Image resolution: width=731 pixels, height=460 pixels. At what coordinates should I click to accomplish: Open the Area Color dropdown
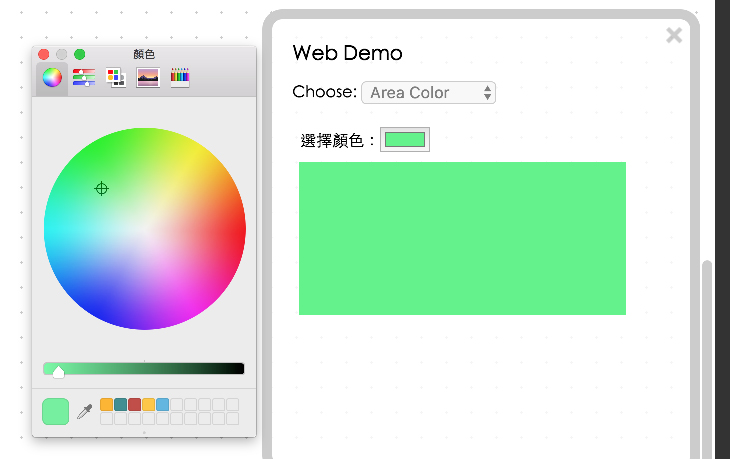(x=428, y=92)
